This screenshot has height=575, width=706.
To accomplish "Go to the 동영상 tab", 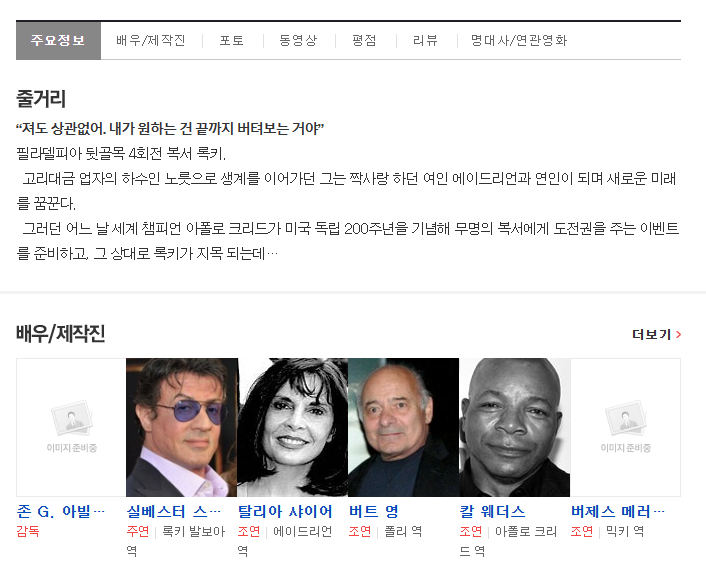I will (298, 41).
